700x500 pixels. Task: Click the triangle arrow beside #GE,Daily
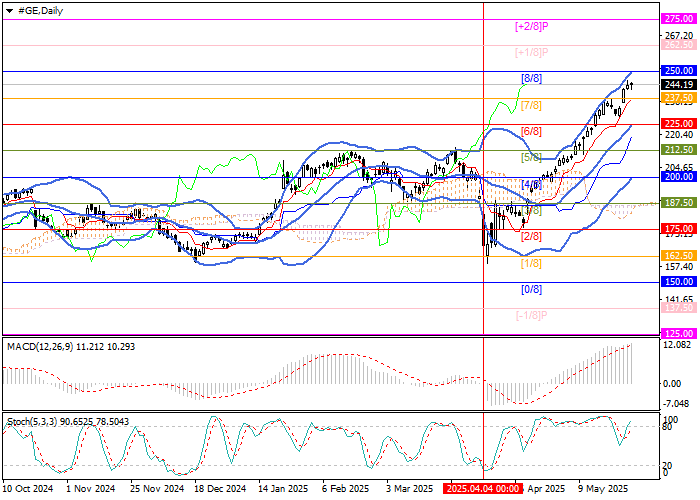9,9
